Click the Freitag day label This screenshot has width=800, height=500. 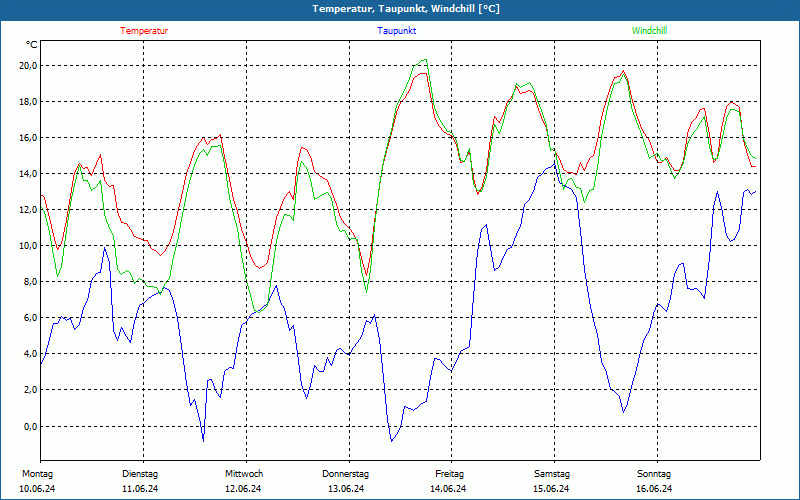coord(449,474)
